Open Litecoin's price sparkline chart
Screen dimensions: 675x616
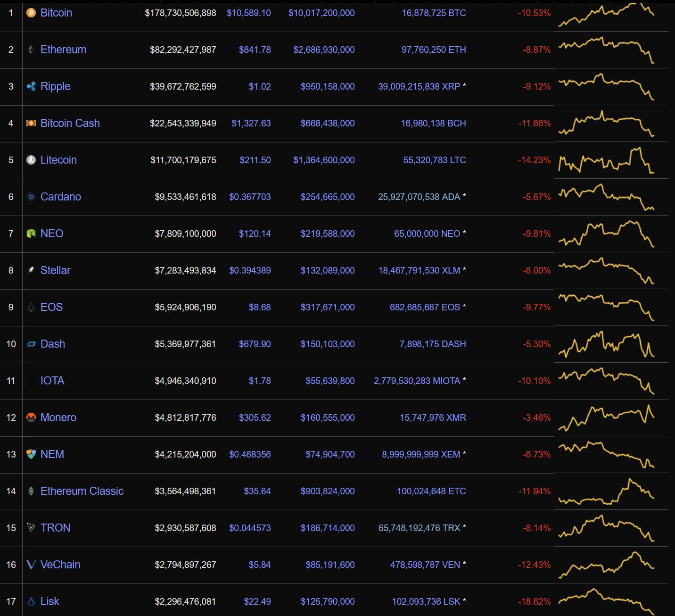tap(606, 160)
